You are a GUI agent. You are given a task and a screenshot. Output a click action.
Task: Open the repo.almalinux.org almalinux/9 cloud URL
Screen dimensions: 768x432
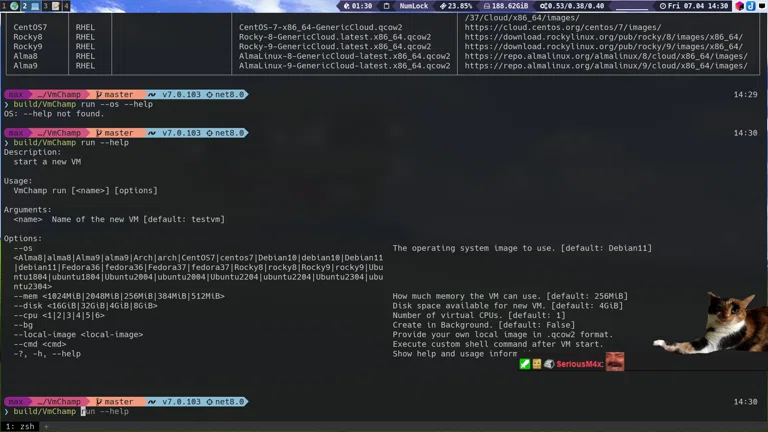point(606,66)
